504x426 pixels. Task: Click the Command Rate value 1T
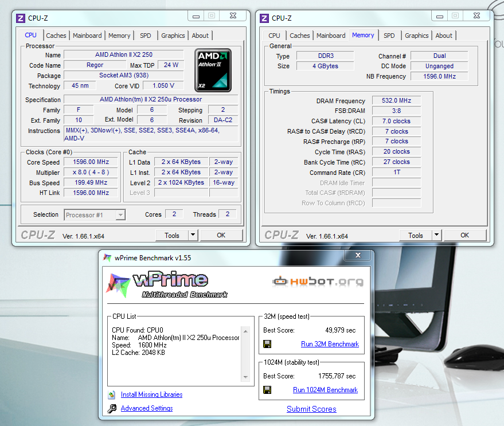[396, 173]
